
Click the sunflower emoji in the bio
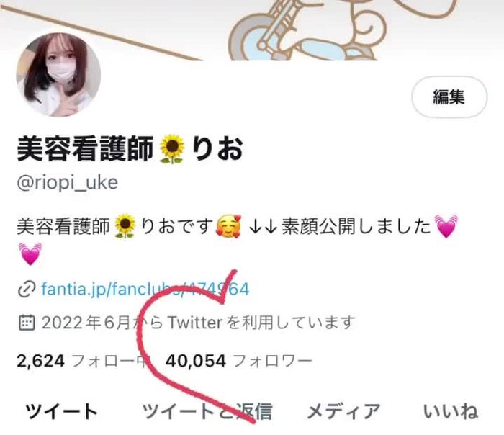coord(125,226)
